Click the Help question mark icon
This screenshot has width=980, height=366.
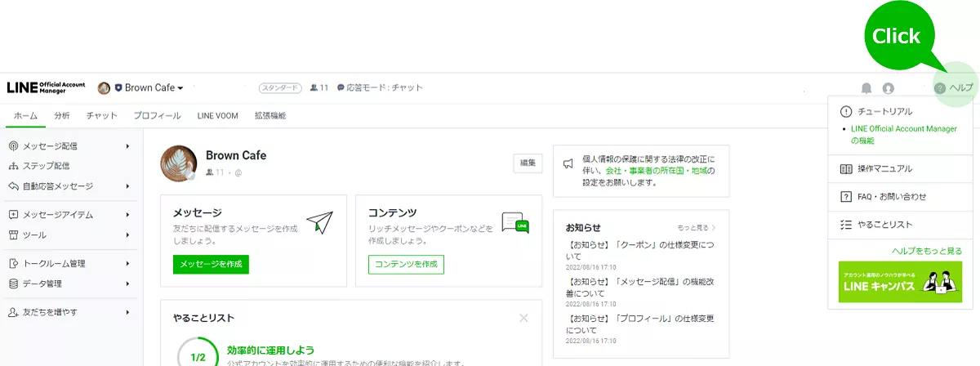pos(940,88)
